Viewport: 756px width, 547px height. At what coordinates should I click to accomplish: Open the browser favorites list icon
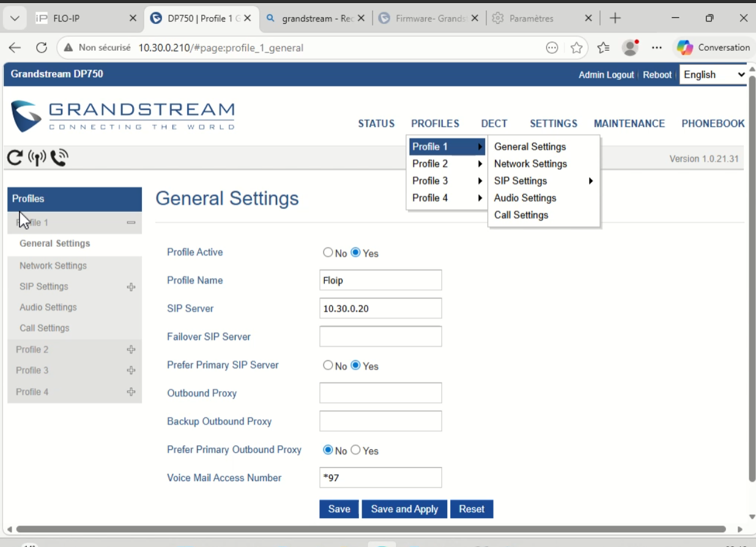[604, 48]
